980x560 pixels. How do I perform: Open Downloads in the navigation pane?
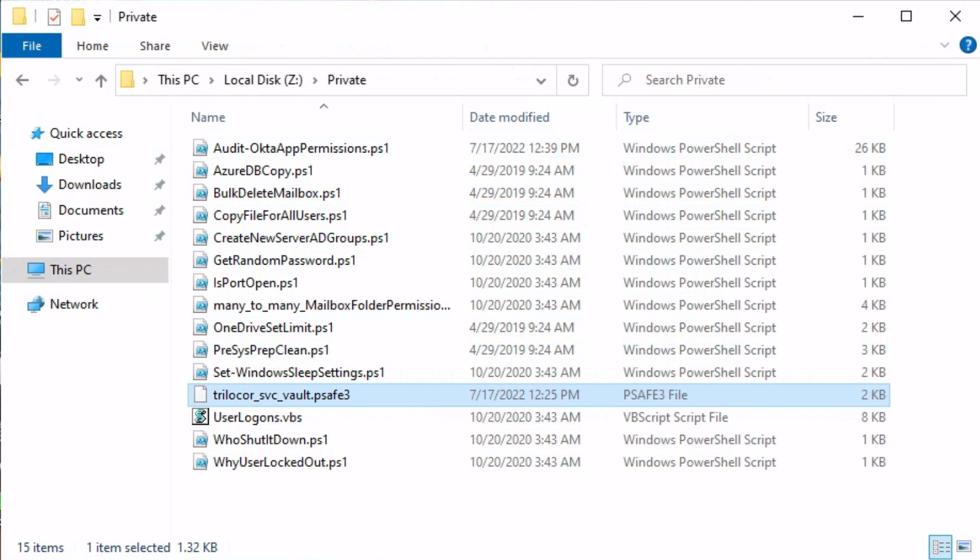[90, 184]
